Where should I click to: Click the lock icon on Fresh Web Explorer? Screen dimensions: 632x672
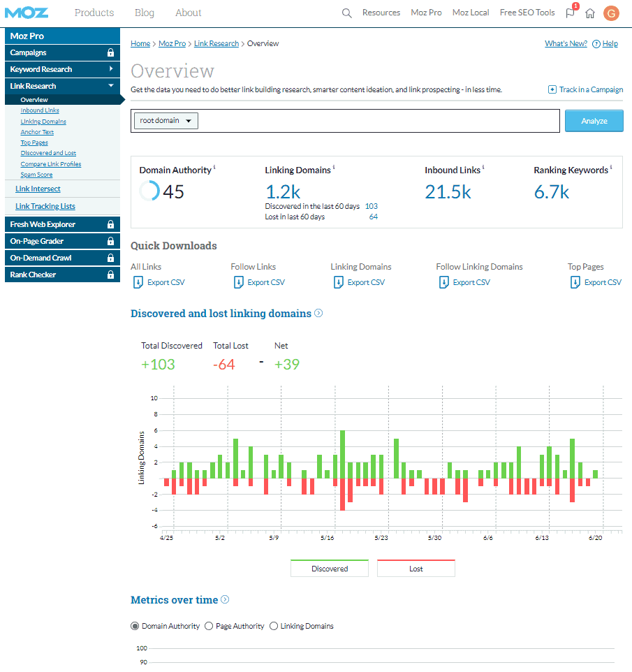coord(110,224)
